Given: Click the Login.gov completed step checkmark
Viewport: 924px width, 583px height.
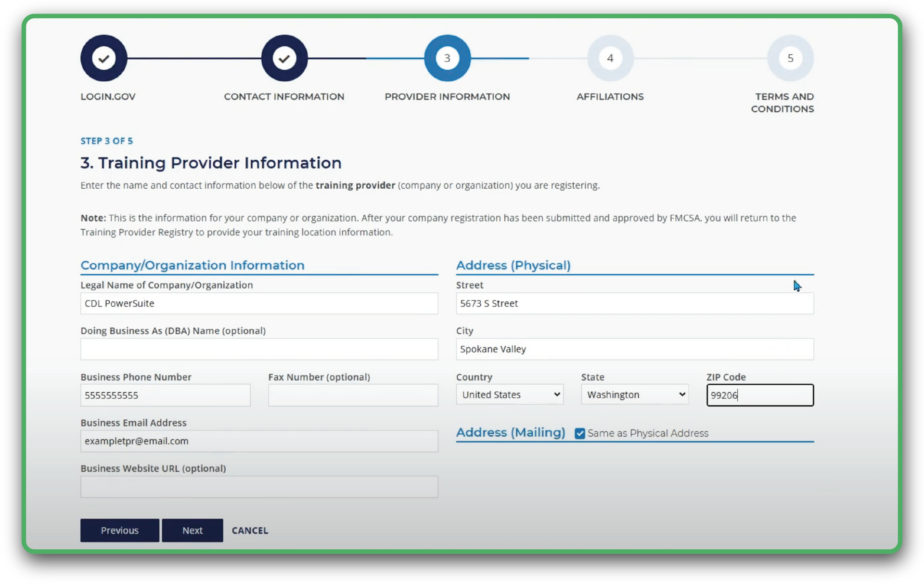Looking at the screenshot, I should click(x=103, y=58).
